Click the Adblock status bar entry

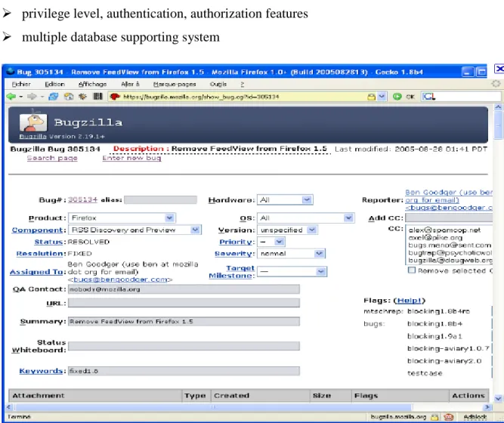(x=475, y=417)
